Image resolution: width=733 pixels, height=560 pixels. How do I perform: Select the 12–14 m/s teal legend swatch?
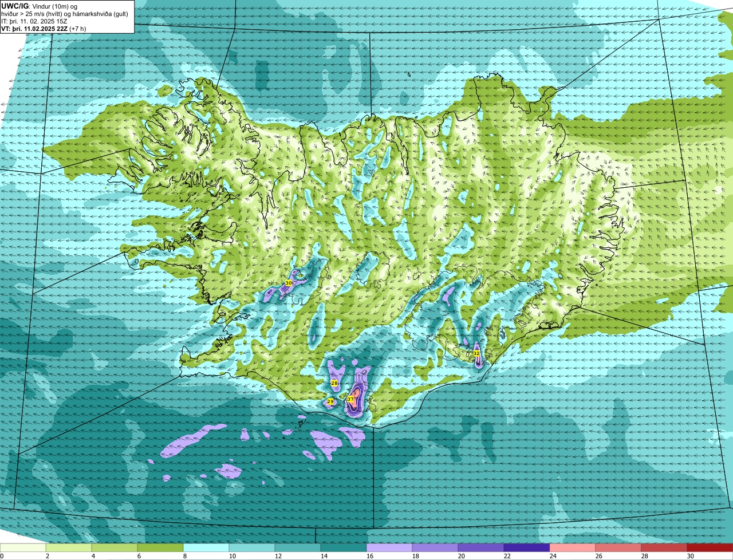(x=298, y=547)
